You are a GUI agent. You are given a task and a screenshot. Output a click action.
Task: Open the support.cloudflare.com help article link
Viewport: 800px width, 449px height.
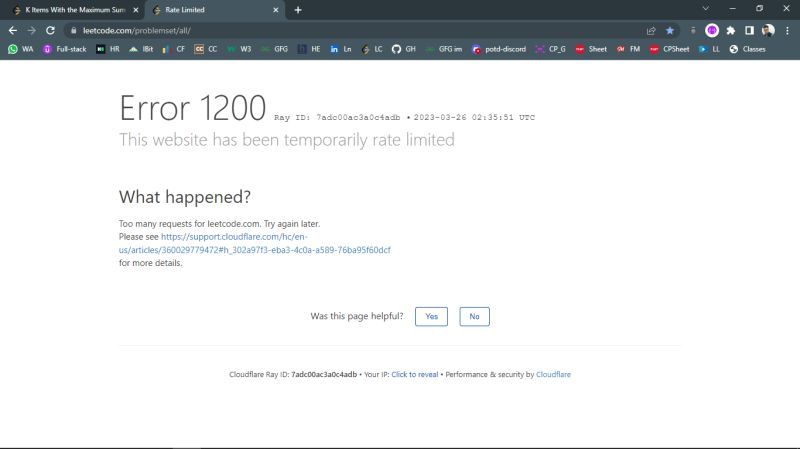(255, 243)
